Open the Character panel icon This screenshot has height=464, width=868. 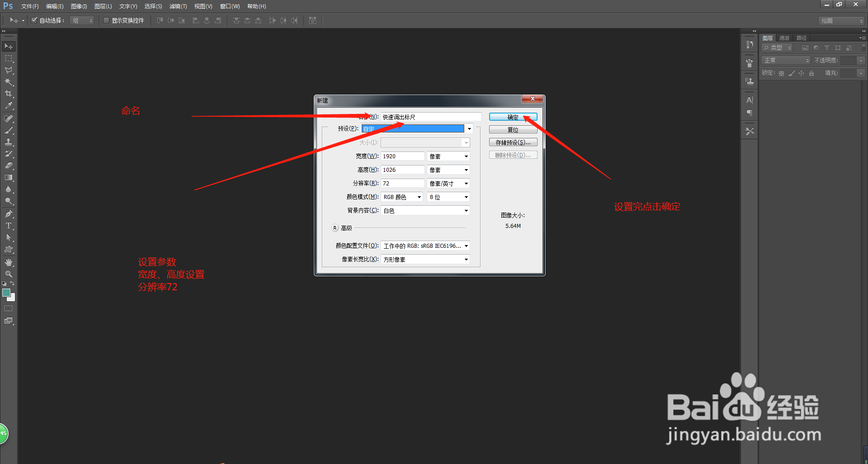(750, 100)
